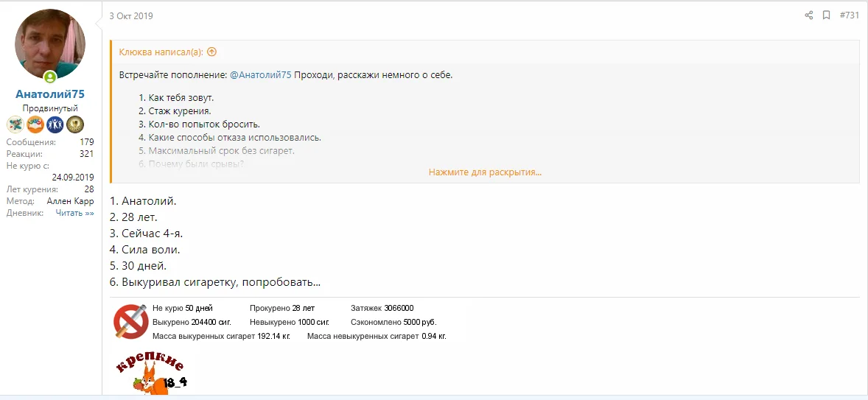Screen dimensions: 868x400
Task: Click the signature stat Прокурено 28 лет
Action: (281, 308)
